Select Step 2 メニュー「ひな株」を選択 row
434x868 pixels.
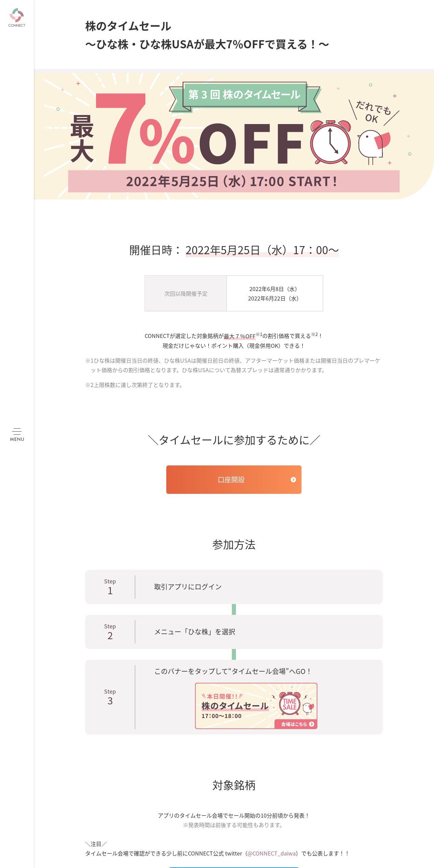pyautogui.click(x=234, y=632)
